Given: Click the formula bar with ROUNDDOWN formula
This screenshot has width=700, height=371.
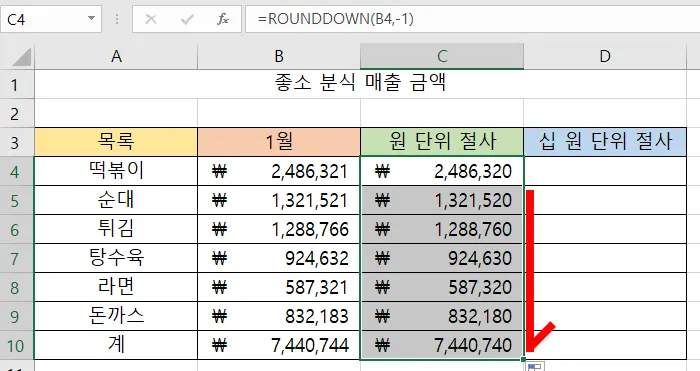Looking at the screenshot, I should coord(472,19).
